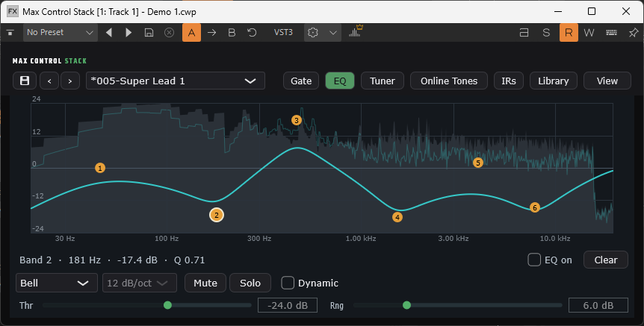Select EQ band 1 node
644x326 pixels.
100,168
